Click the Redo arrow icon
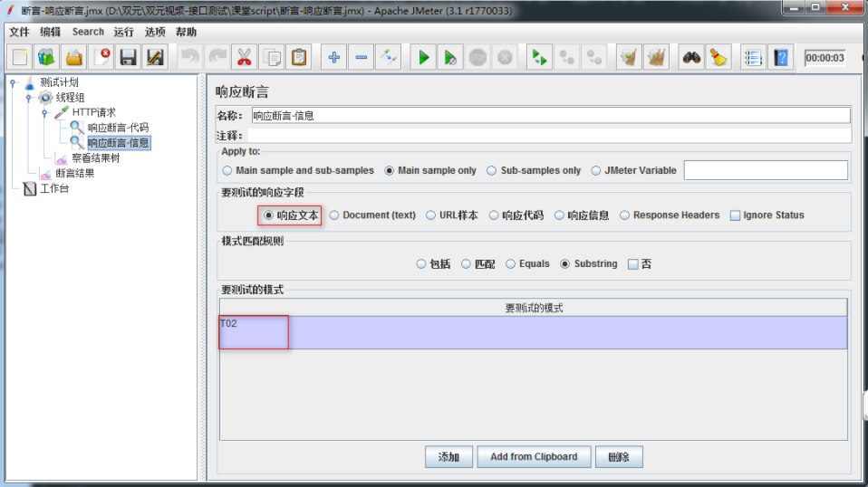 (x=217, y=58)
